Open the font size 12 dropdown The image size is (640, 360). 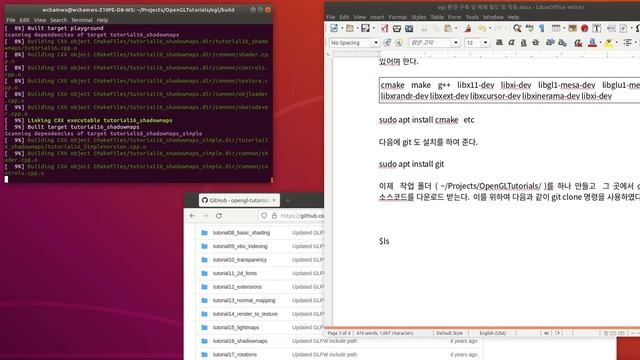coord(485,42)
